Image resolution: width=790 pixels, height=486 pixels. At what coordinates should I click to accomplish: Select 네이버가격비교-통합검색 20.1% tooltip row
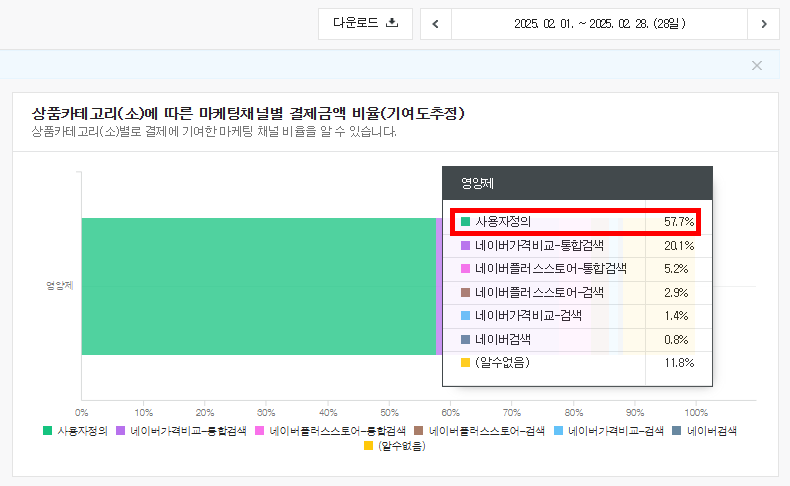pos(577,246)
